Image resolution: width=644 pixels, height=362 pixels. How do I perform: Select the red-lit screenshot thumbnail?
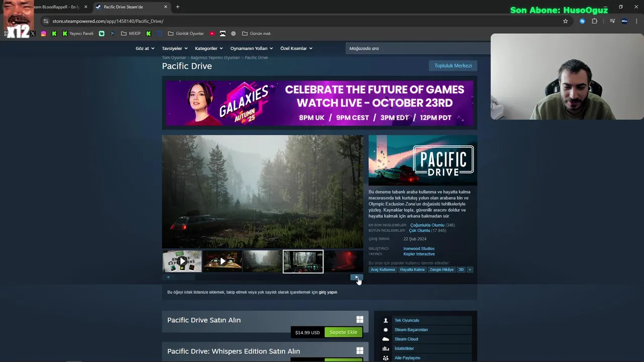[343, 261]
